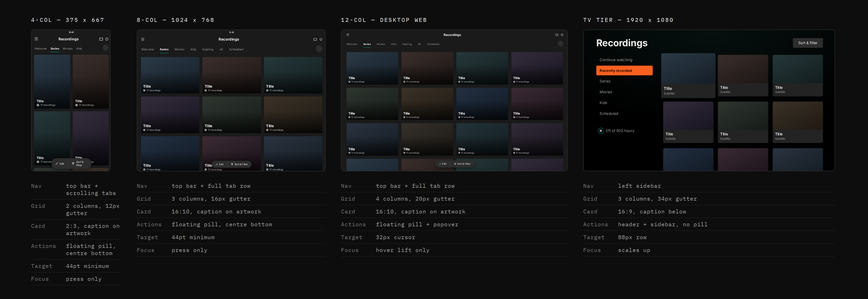Select the Kids tab in the 4-col frame
The image size is (868, 299).
click(x=79, y=49)
